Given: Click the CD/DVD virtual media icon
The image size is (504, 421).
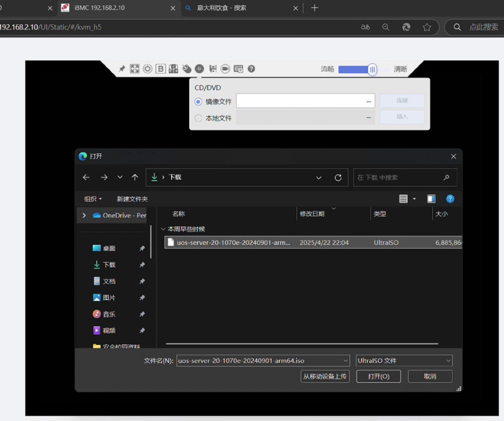Looking at the screenshot, I should [199, 69].
